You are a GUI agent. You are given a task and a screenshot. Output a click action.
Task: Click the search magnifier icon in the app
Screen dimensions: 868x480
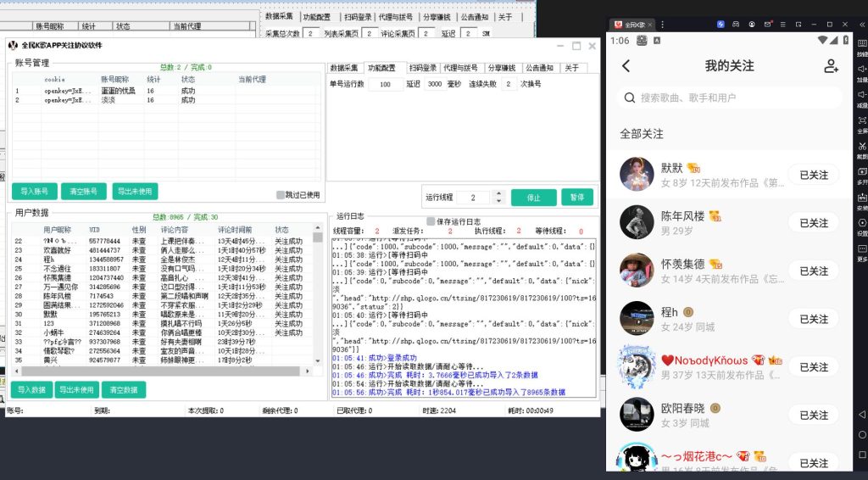click(x=630, y=98)
